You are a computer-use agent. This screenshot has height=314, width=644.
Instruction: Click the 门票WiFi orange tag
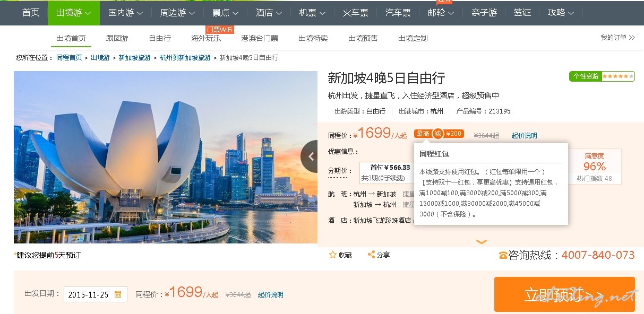[x=220, y=29]
